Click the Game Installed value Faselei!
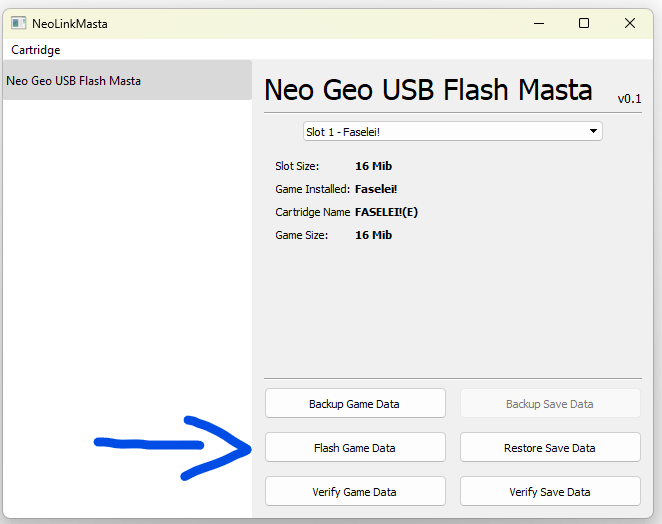The width and height of the screenshot is (662, 524). (x=376, y=189)
